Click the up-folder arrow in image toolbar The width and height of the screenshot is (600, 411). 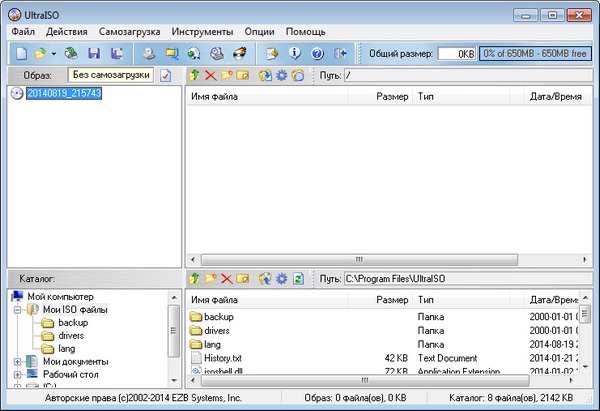[195, 75]
